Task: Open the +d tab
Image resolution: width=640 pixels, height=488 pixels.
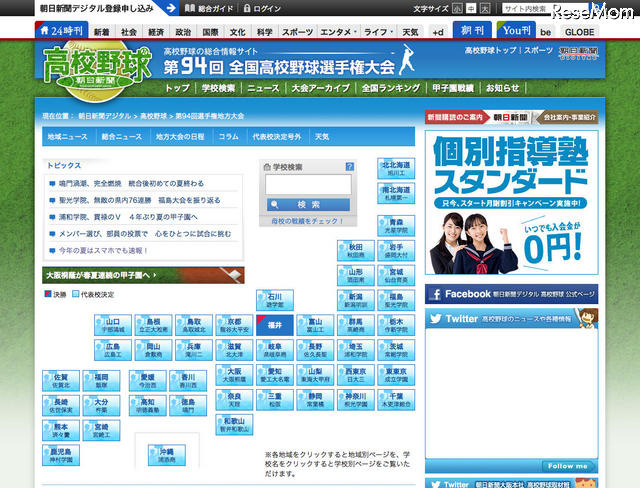Action: coord(438,32)
